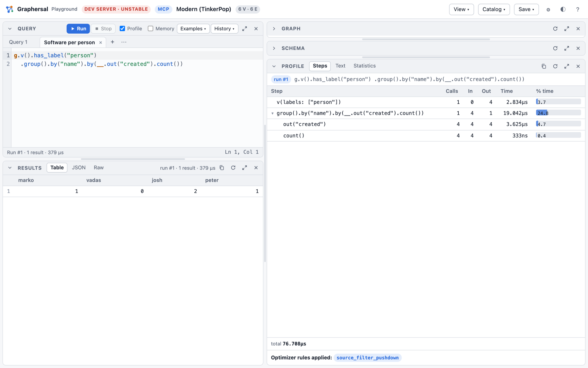
Task: Close the Profile panel
Action: click(578, 66)
